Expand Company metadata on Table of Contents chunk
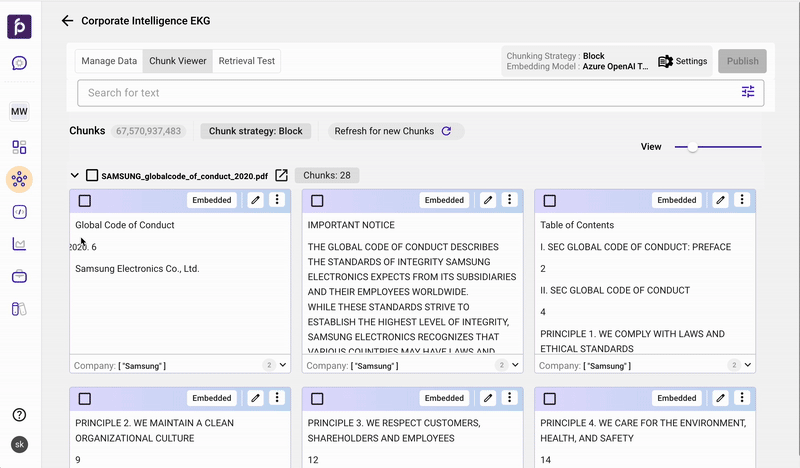This screenshot has width=800, height=468. pos(747,366)
